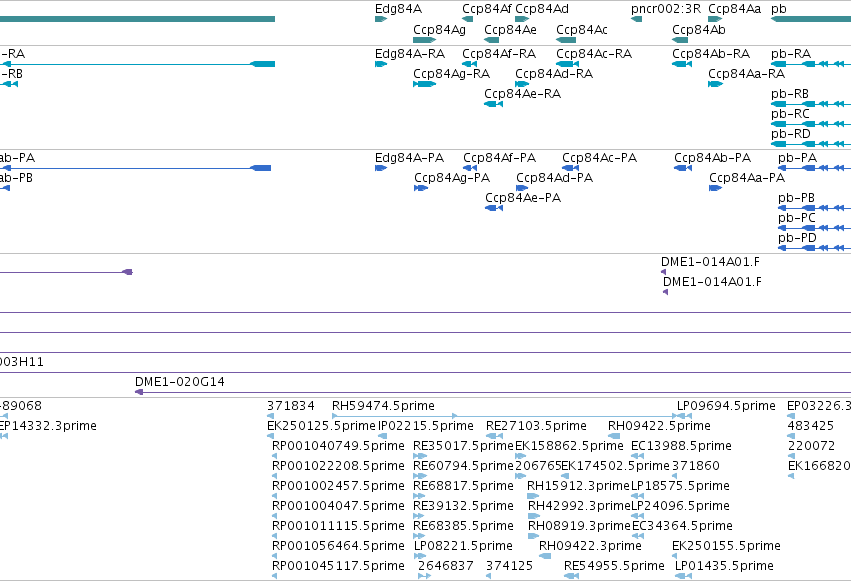Image resolution: width=851 pixels, height=581 pixels.
Task: Select the pb-RD transcript
Action: pos(811,144)
